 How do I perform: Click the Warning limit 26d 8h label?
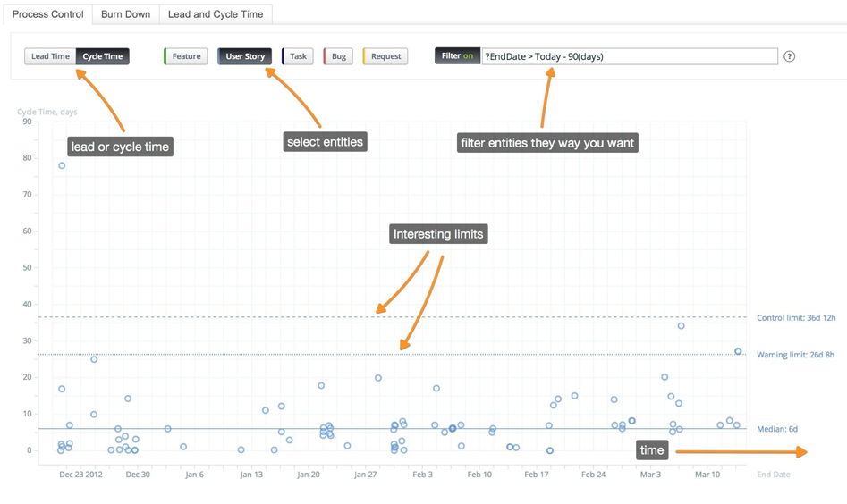click(x=795, y=355)
